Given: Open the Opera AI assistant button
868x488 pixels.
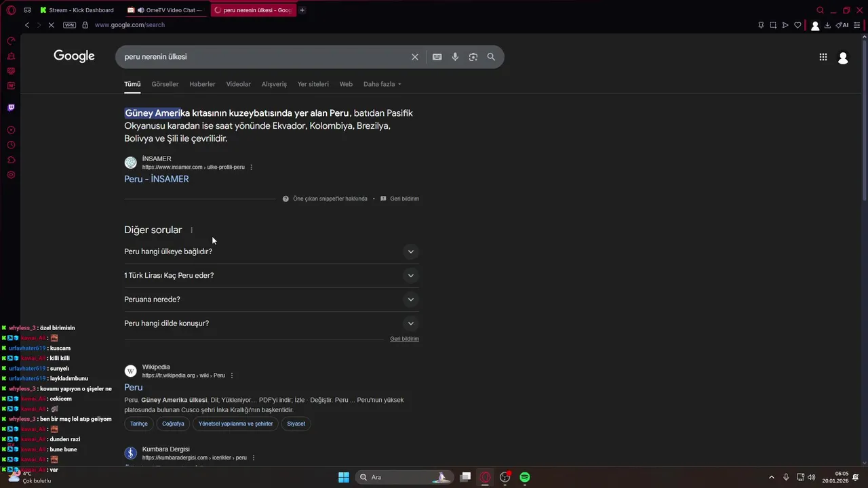Looking at the screenshot, I should pyautogui.click(x=843, y=25).
